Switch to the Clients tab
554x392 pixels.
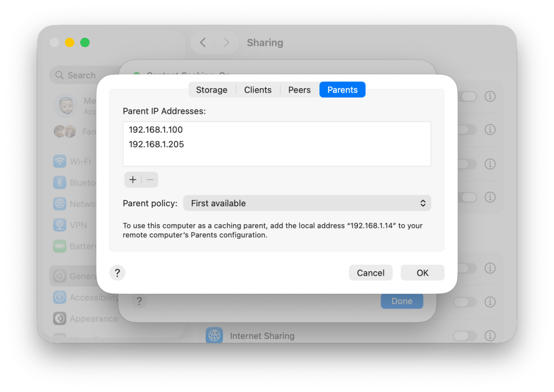(x=258, y=90)
